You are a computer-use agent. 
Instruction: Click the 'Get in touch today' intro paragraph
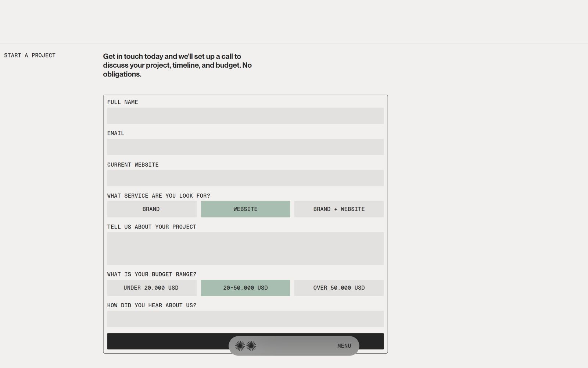click(x=178, y=65)
